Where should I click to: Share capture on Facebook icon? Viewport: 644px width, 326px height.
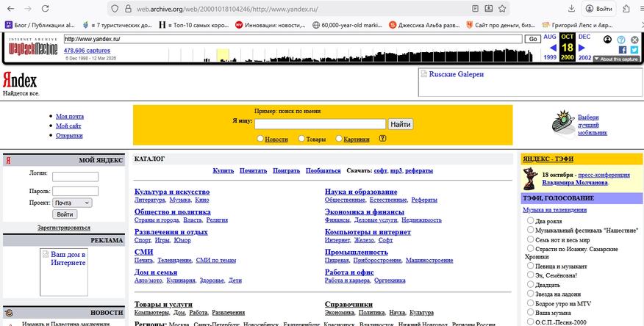[x=623, y=50]
